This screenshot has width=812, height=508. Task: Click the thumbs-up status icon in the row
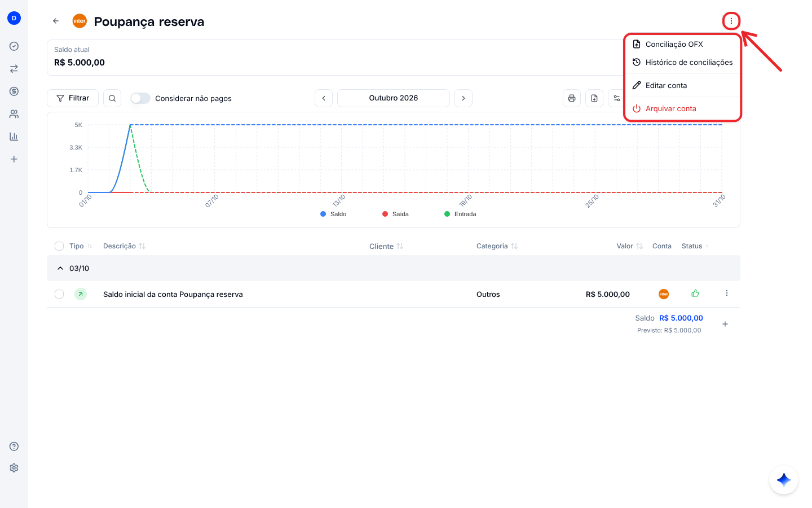coord(695,294)
